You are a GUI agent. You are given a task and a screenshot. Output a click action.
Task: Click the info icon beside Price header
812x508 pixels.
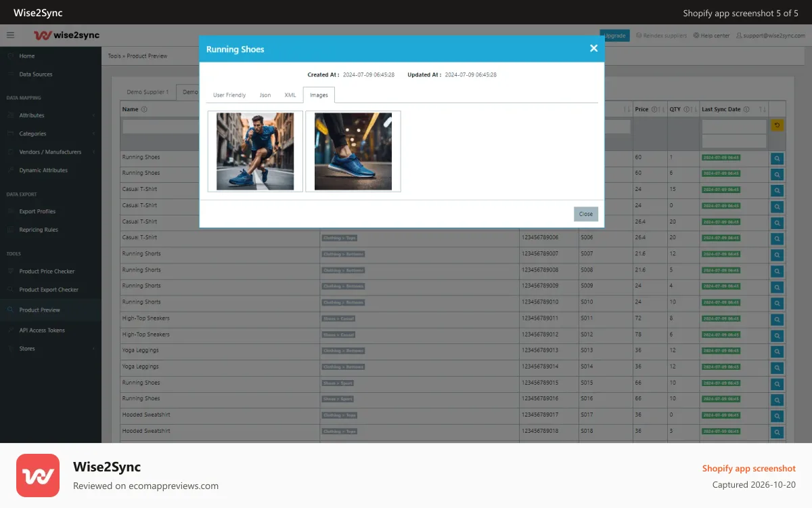tap(654, 109)
